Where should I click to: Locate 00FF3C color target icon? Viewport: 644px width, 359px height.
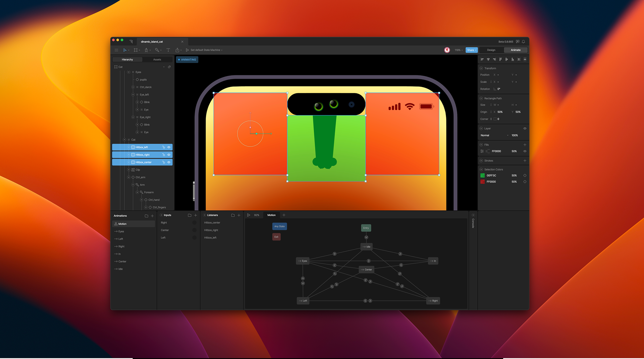525,176
